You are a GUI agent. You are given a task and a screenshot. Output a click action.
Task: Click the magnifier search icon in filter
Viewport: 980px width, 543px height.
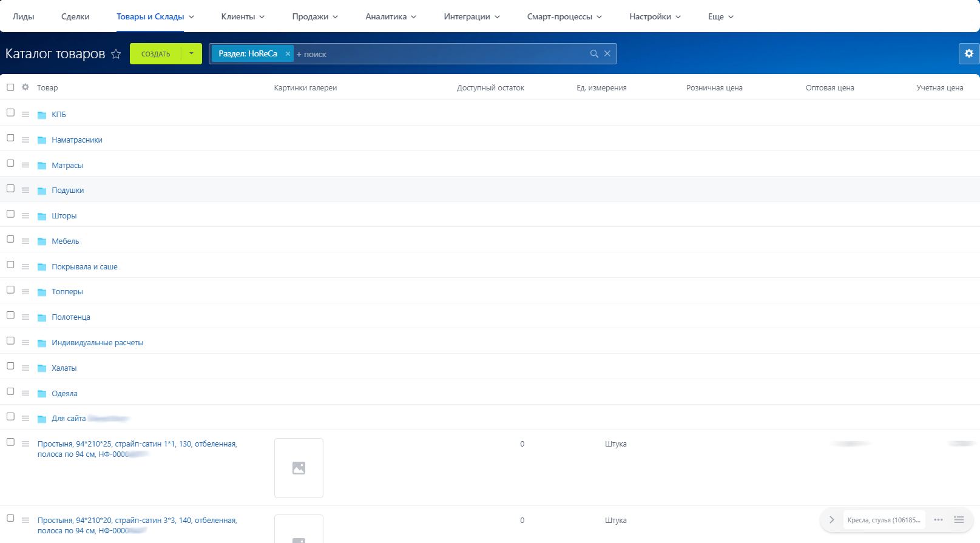click(x=594, y=54)
